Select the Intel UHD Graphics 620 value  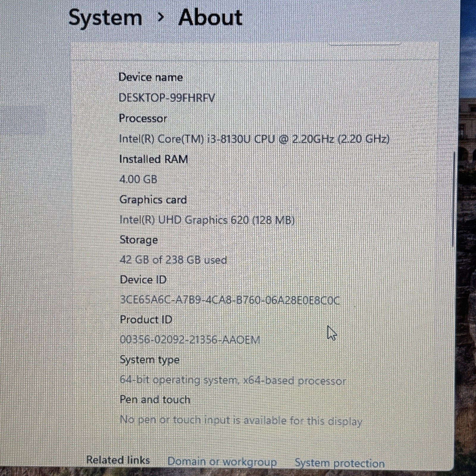207,220
